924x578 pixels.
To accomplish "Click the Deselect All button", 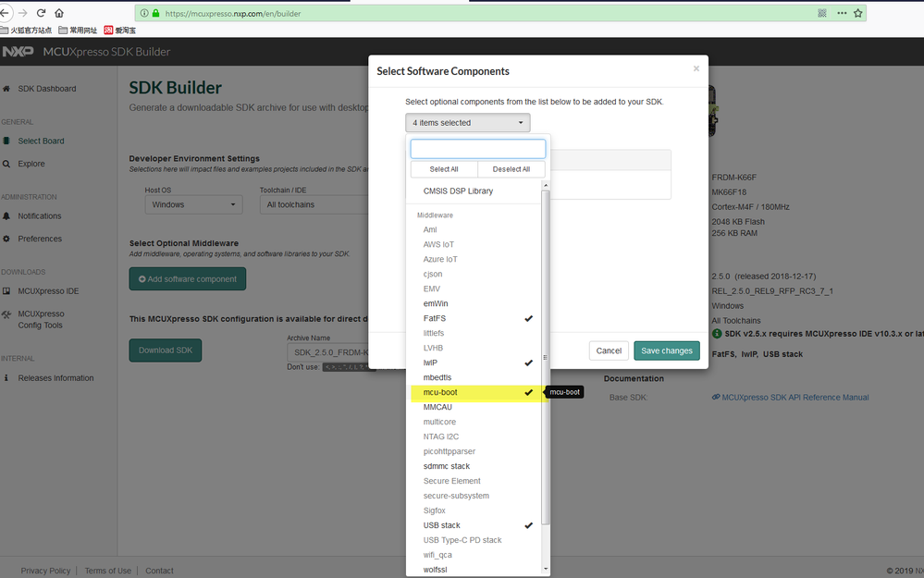I will [x=511, y=169].
